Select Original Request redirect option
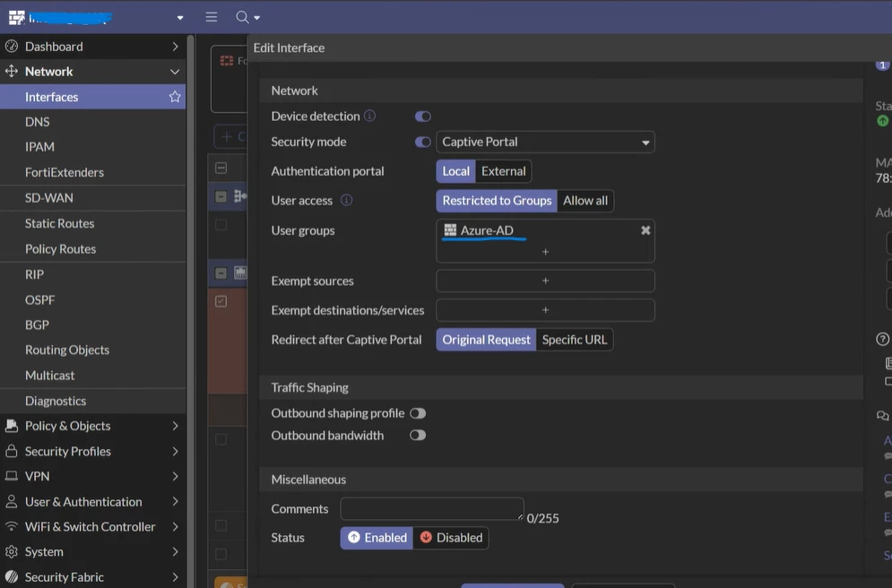The width and height of the screenshot is (892, 588). (x=487, y=340)
